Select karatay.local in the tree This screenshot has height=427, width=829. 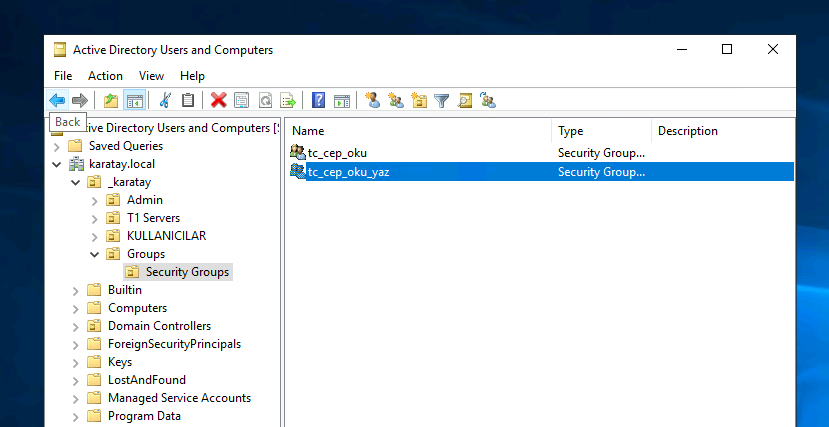click(122, 164)
